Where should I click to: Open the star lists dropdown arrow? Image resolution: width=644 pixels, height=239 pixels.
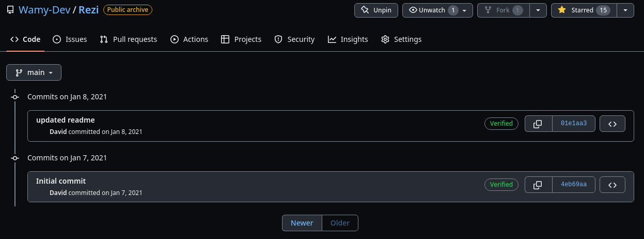625,10
